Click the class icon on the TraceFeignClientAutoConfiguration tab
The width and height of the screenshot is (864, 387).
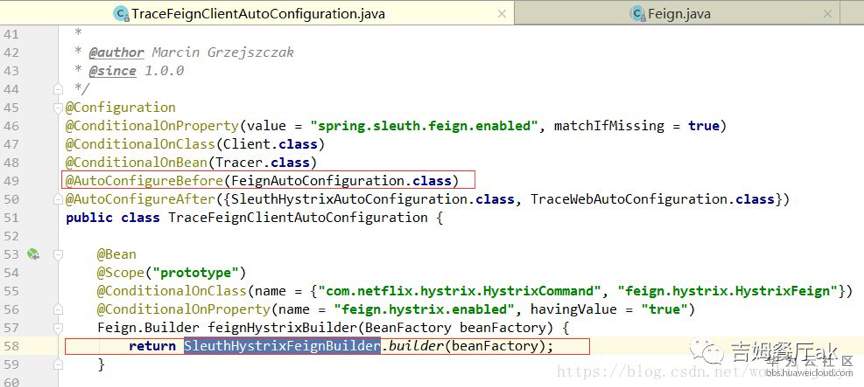click(120, 14)
